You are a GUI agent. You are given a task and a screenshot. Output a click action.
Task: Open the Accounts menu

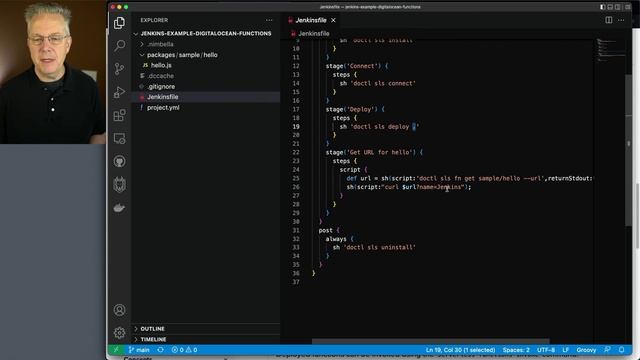pos(119,310)
